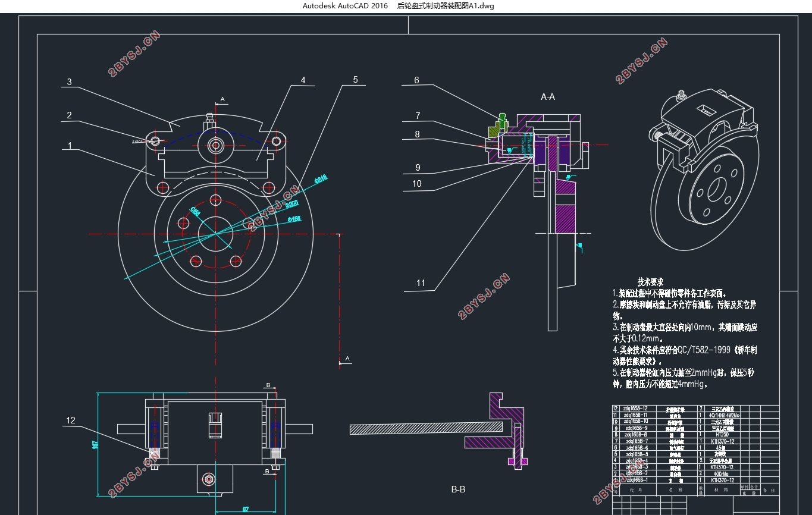Select the horizontal dimension 97
This screenshot has height=515, width=812.
coord(246,509)
